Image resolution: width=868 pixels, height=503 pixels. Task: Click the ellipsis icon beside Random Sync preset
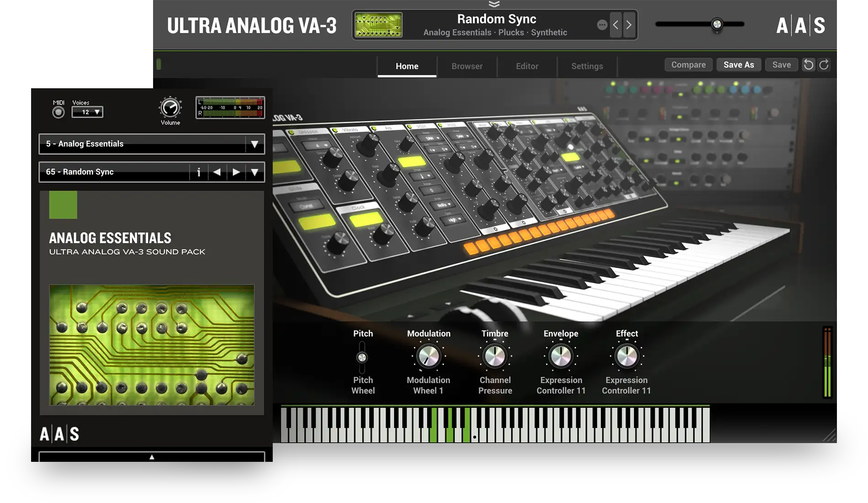pyautogui.click(x=602, y=25)
